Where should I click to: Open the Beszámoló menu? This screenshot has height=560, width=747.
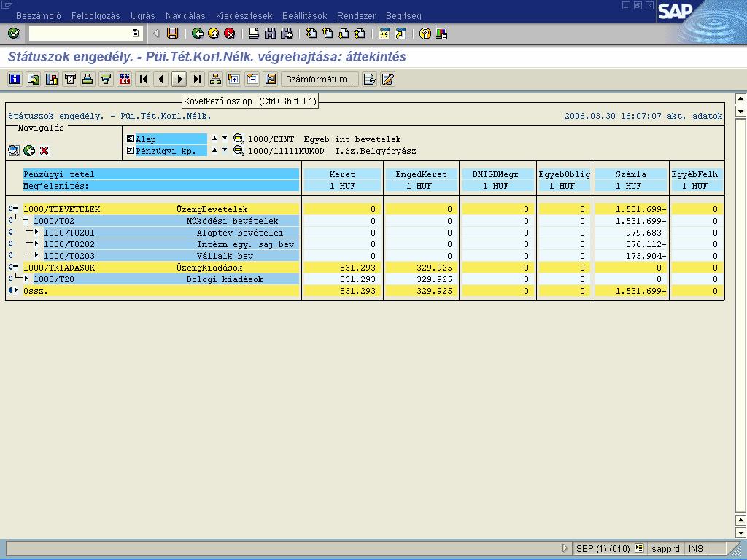pyautogui.click(x=39, y=16)
